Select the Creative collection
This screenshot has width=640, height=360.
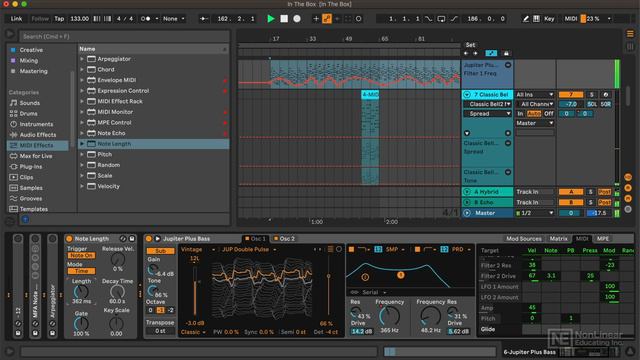click(31, 50)
